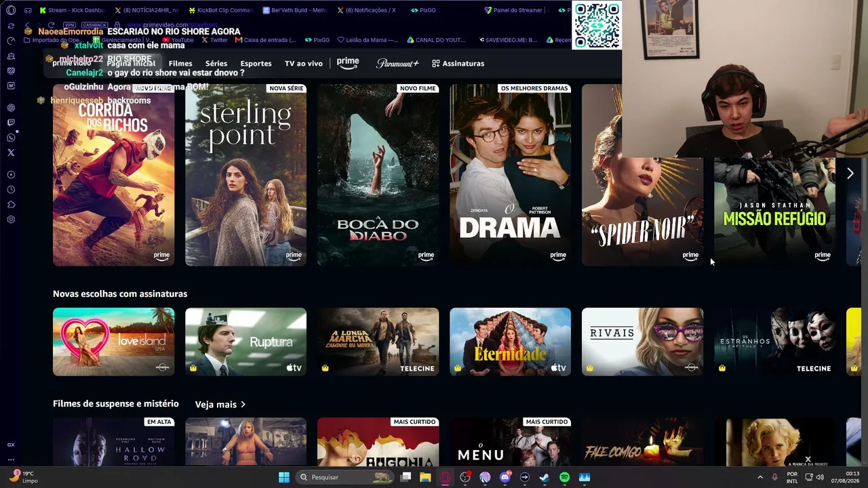This screenshot has height=488, width=868.
Task: Toggle the VPN badge in address bar
Action: click(x=69, y=25)
